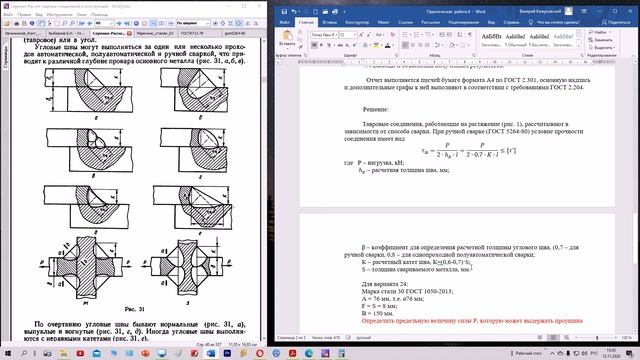The width and height of the screenshot is (640, 360).
Task: Select the 'Обычный' style in the styles gallery
Action: (516, 40)
